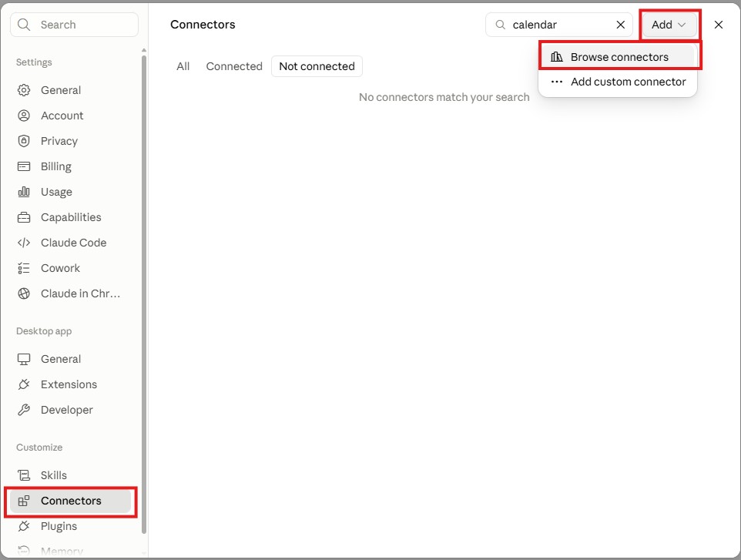The width and height of the screenshot is (741, 560).
Task: Open the Account settings label
Action: pyautogui.click(x=62, y=116)
